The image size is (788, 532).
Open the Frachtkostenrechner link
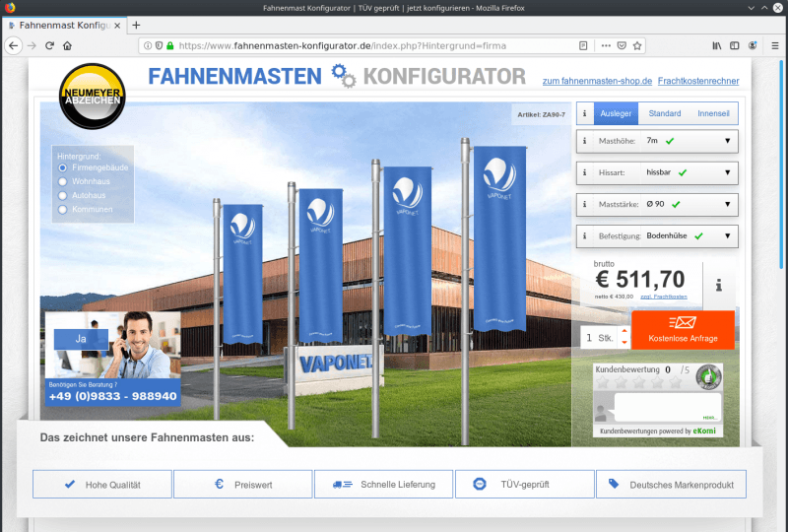tap(698, 81)
